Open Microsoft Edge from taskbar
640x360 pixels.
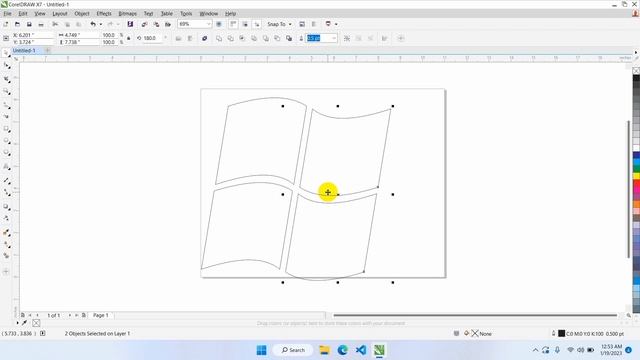(x=342, y=350)
